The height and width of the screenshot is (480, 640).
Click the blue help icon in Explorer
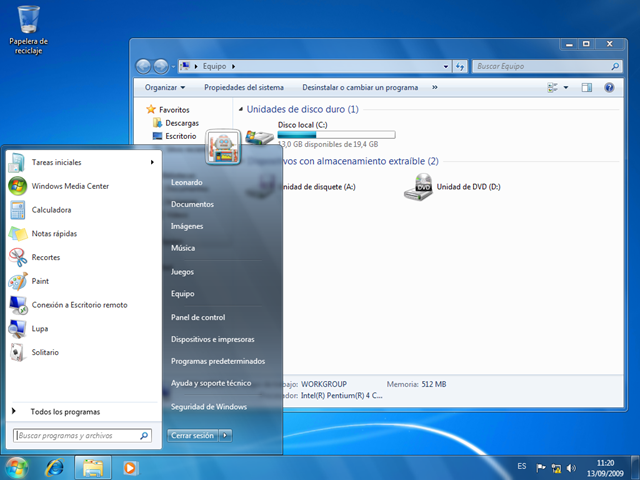pyautogui.click(x=609, y=87)
